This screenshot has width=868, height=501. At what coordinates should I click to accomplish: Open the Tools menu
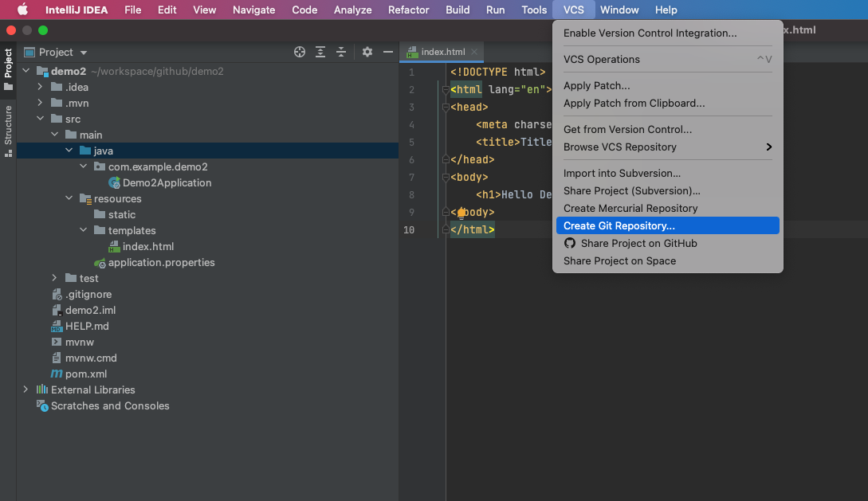(x=534, y=10)
